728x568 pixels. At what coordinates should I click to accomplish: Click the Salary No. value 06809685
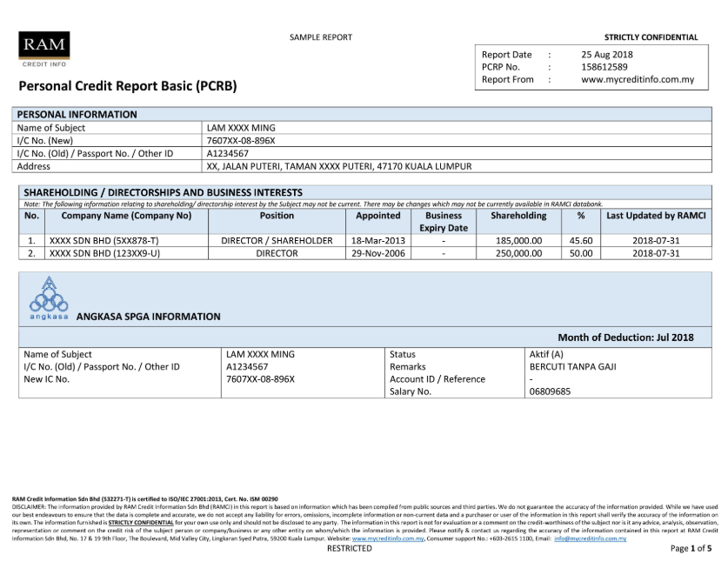tap(550, 391)
